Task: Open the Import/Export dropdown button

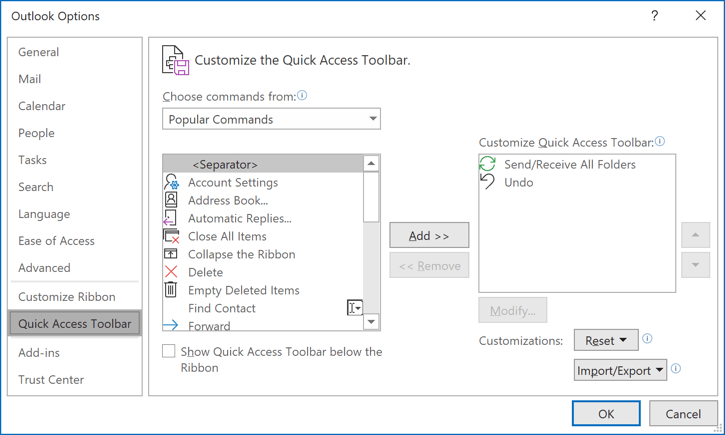Action: click(620, 370)
